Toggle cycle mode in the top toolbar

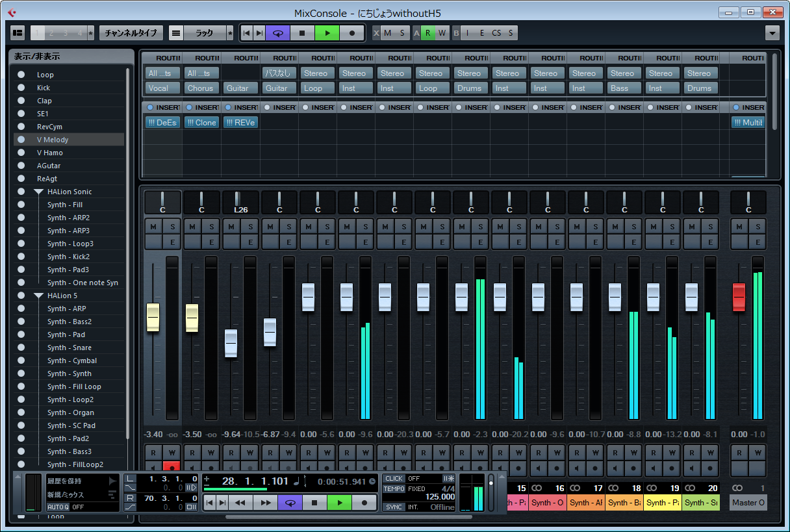click(x=278, y=32)
